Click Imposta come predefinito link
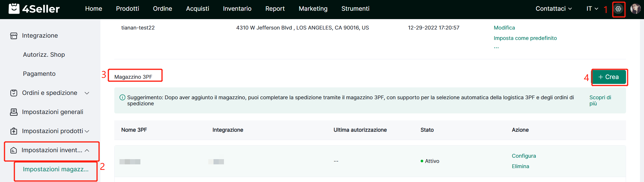 (525, 38)
